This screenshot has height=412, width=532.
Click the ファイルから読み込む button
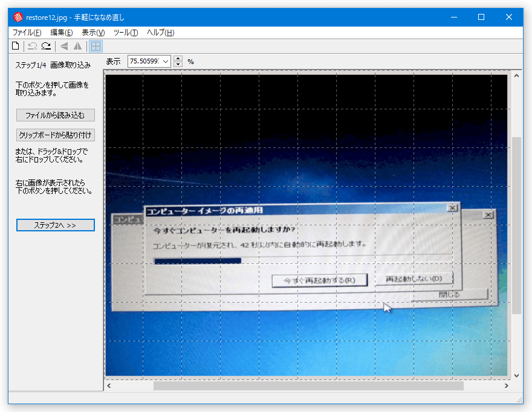pyautogui.click(x=55, y=115)
